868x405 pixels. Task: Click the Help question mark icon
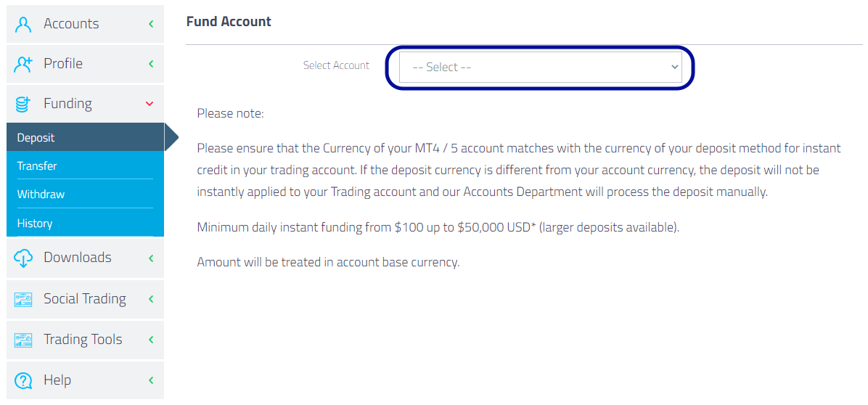(23, 380)
